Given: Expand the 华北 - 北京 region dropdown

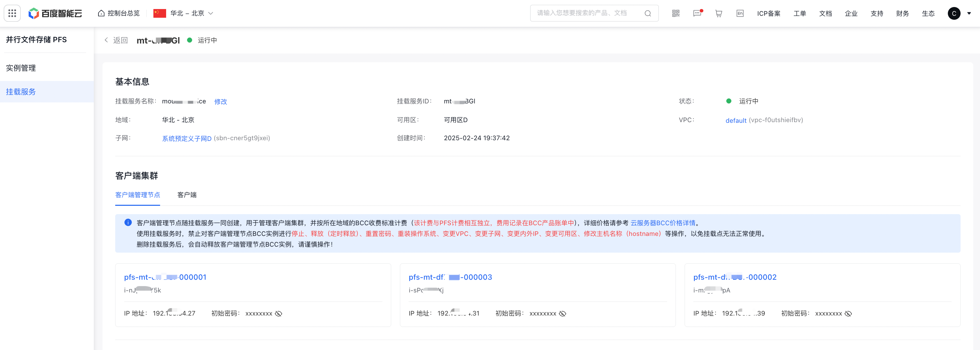Looking at the screenshot, I should (183, 13).
